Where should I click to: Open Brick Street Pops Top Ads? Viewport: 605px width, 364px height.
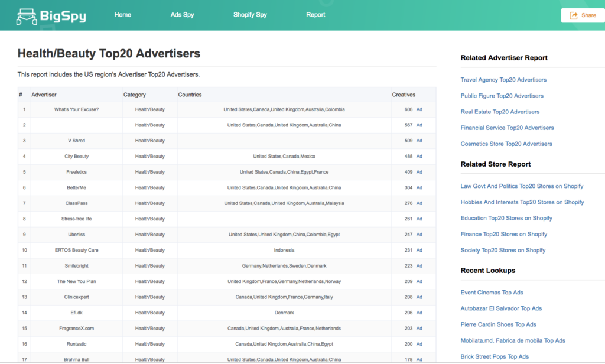click(495, 357)
